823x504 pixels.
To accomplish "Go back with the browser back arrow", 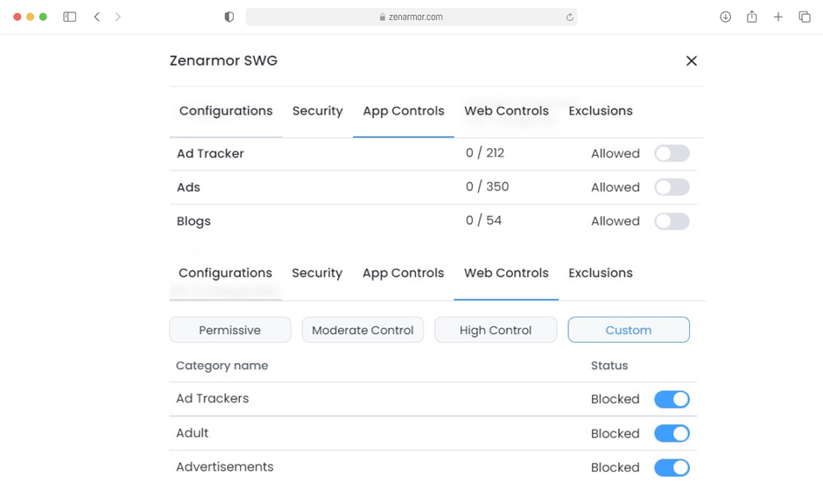I will pos(96,17).
